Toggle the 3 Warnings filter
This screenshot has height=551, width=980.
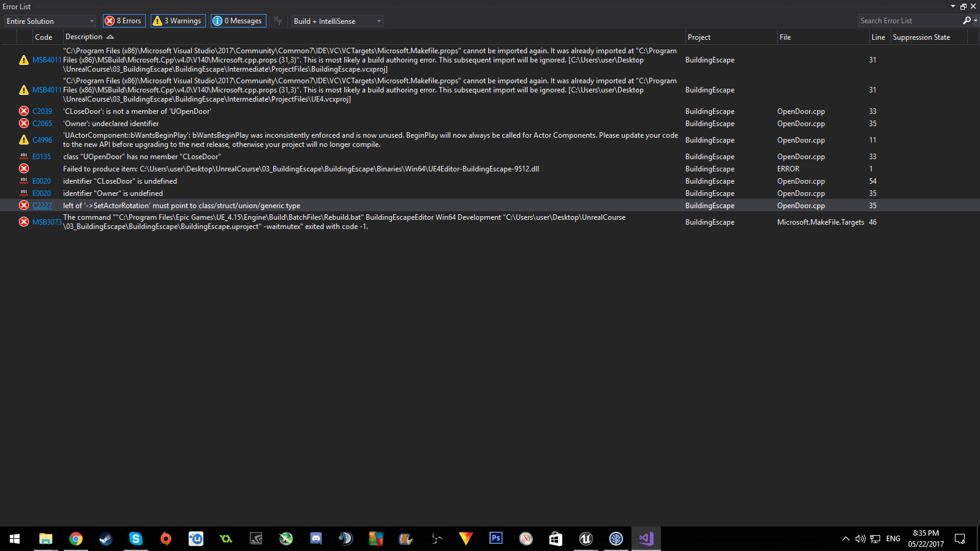click(177, 21)
